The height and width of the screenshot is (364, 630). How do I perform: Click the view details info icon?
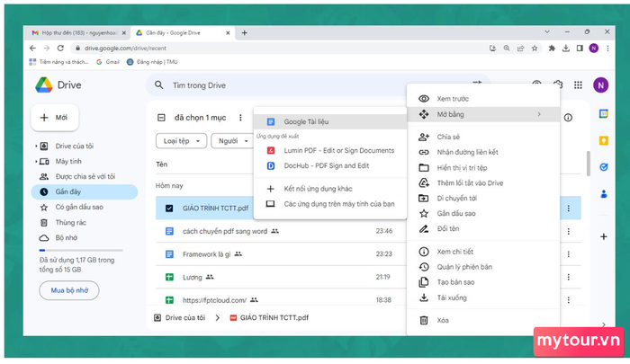(x=568, y=118)
